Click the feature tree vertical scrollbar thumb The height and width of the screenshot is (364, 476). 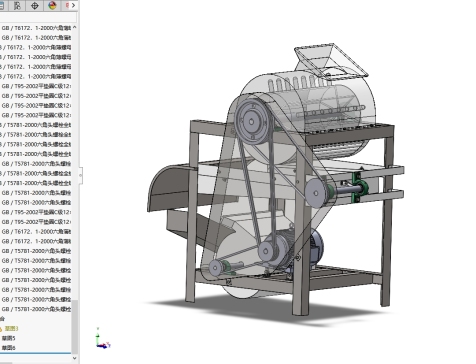tap(74, 327)
